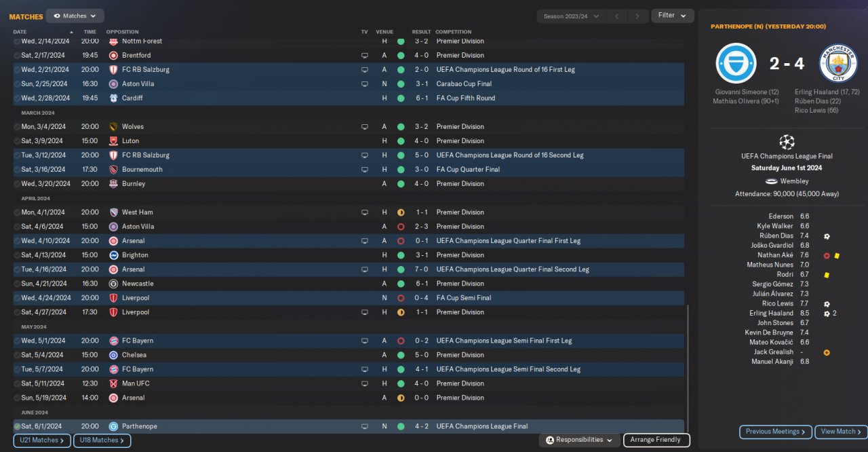Click the Aston Villa badge in the Carabao Cup Final row

[113, 83]
